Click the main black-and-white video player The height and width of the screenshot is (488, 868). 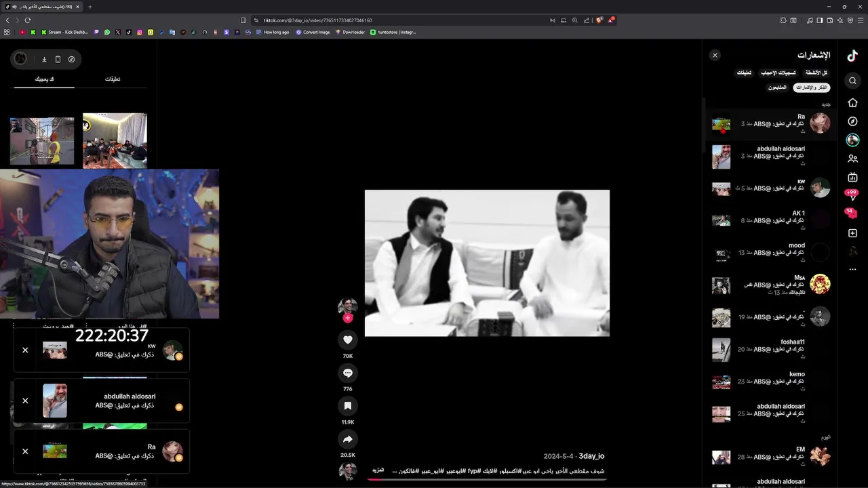[x=487, y=263]
